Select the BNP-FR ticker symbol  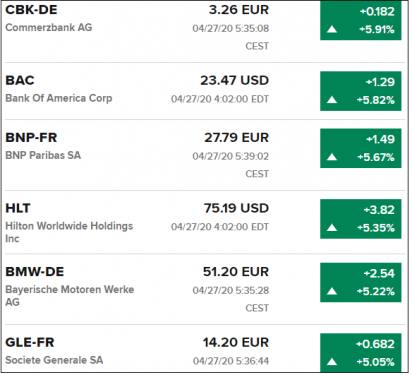coord(31,138)
